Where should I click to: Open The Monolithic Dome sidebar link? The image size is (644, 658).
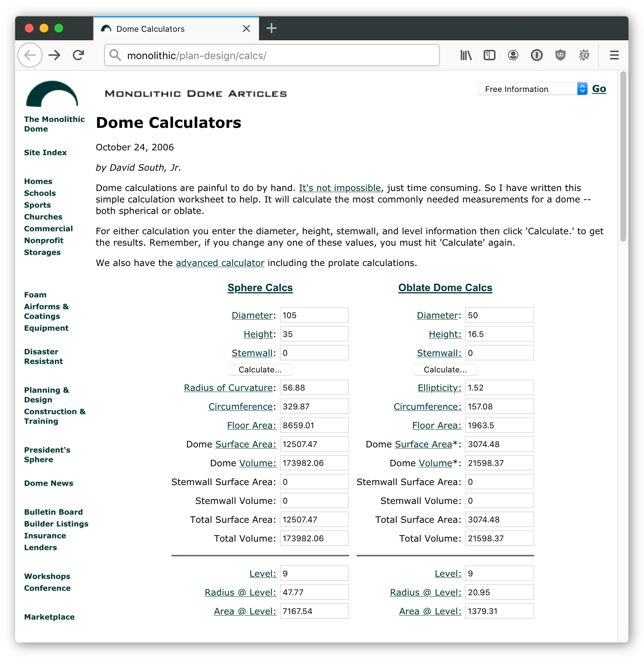pos(54,124)
